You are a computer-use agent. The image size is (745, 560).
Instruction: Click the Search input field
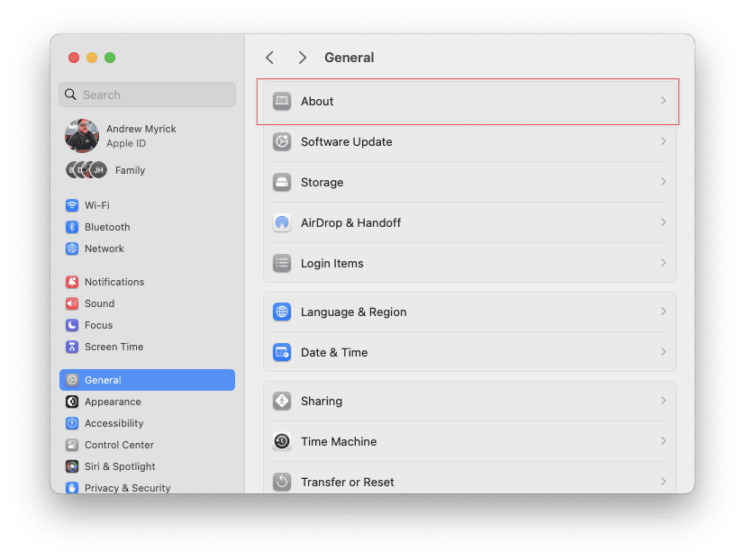(148, 95)
